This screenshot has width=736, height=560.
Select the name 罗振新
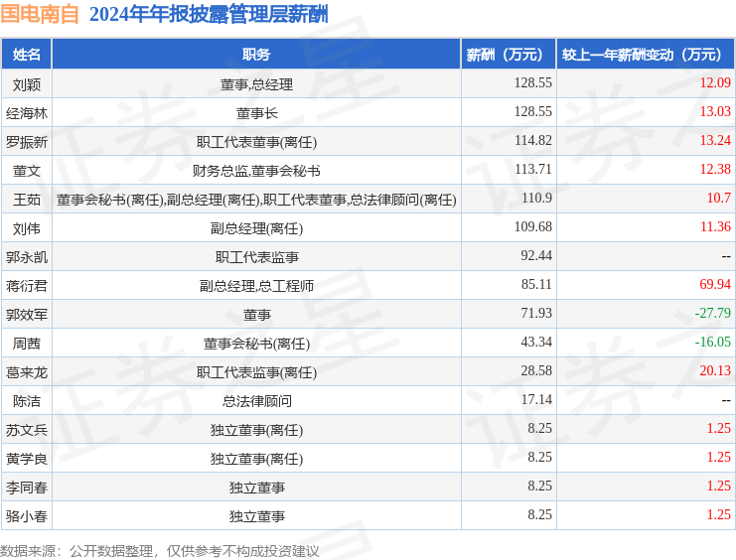[x=27, y=142]
